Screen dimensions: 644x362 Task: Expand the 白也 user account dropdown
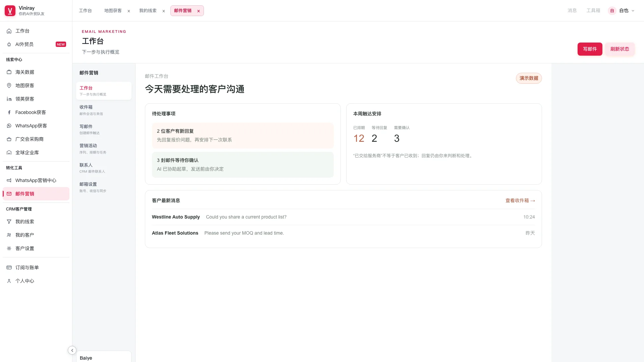[x=622, y=11]
